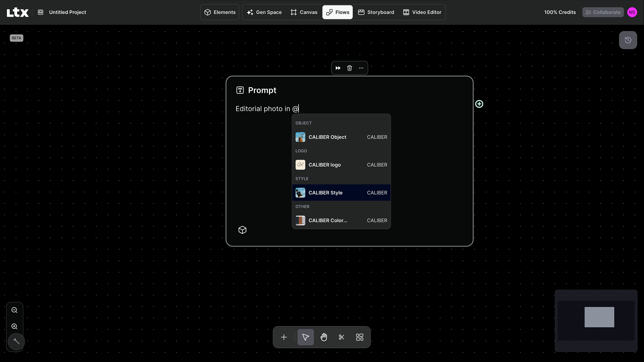Click the grid arrange tool
The image size is (644, 362).
click(360, 337)
